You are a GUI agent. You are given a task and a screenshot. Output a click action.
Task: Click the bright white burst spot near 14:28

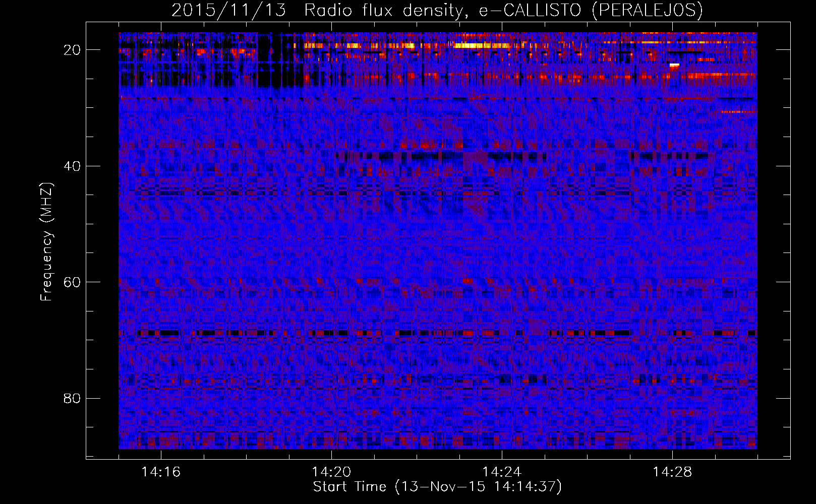[674, 65]
